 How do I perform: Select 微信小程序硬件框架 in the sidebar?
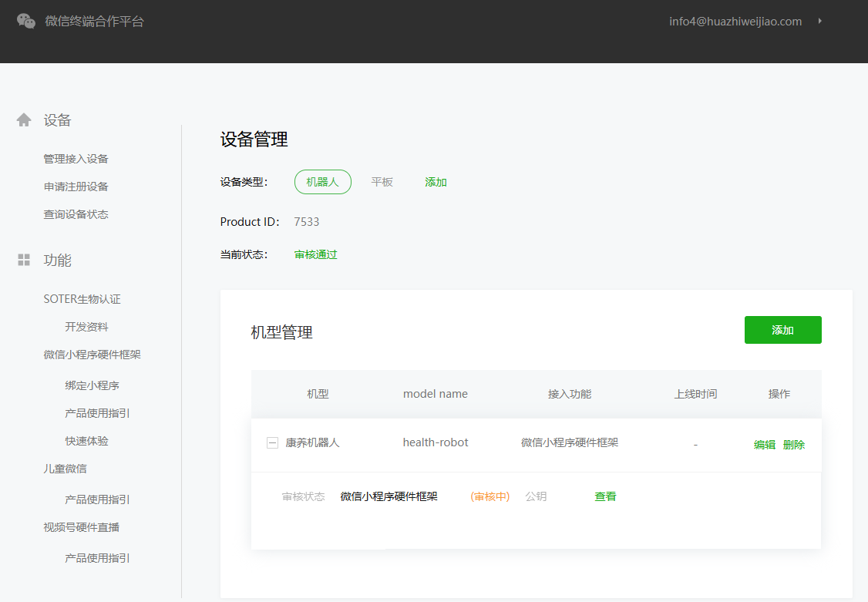pos(92,354)
